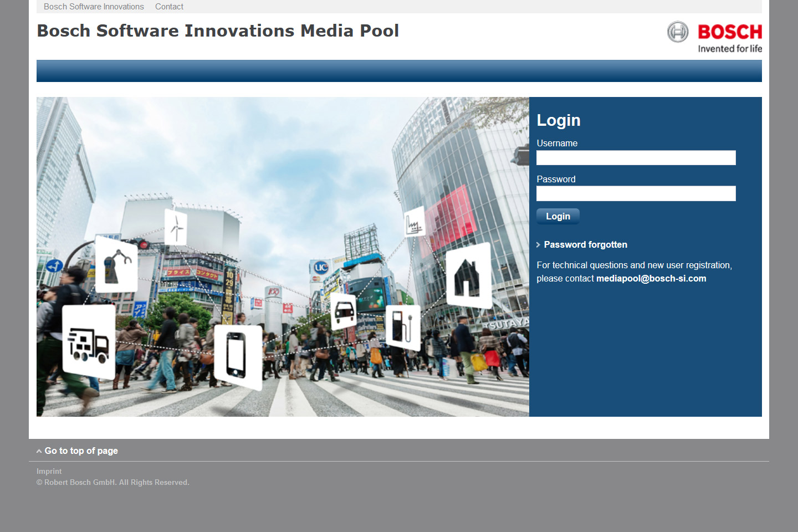Click the blue navigation bar

pyautogui.click(x=399, y=71)
